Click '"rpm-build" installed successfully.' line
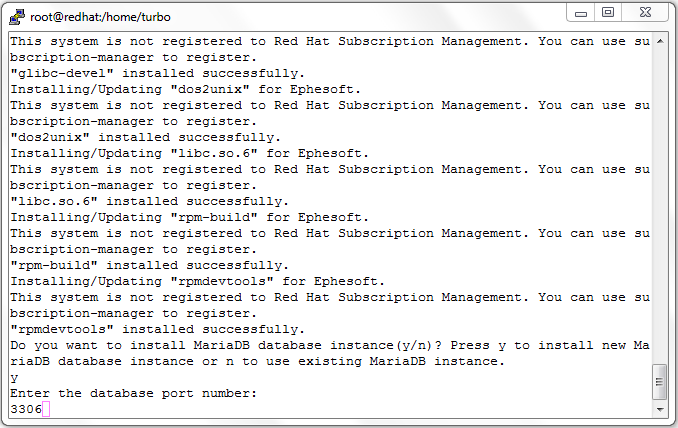 [150, 265]
